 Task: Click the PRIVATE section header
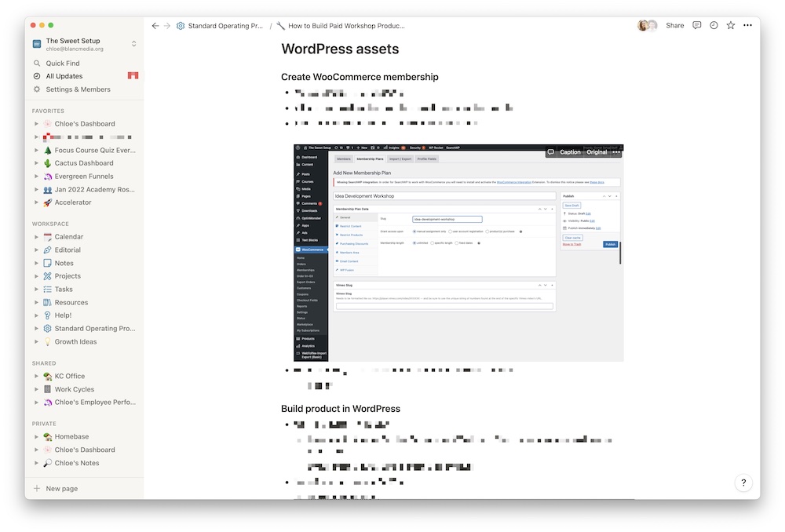[44, 424]
